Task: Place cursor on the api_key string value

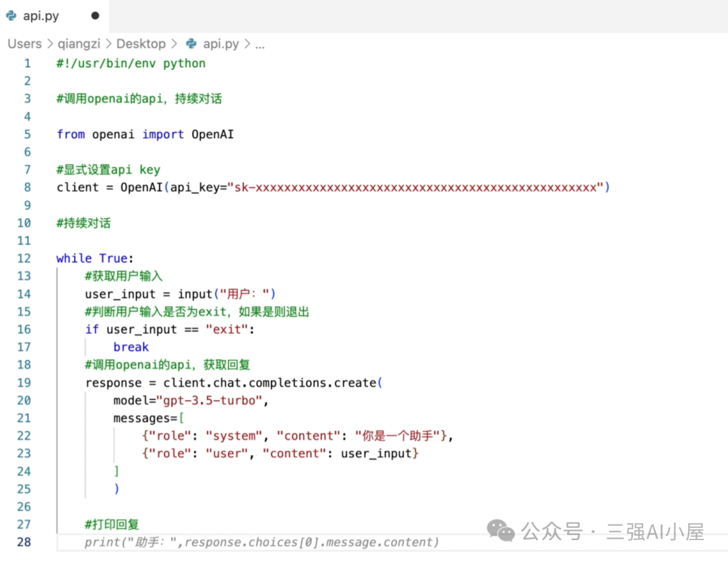Action: 416,187
